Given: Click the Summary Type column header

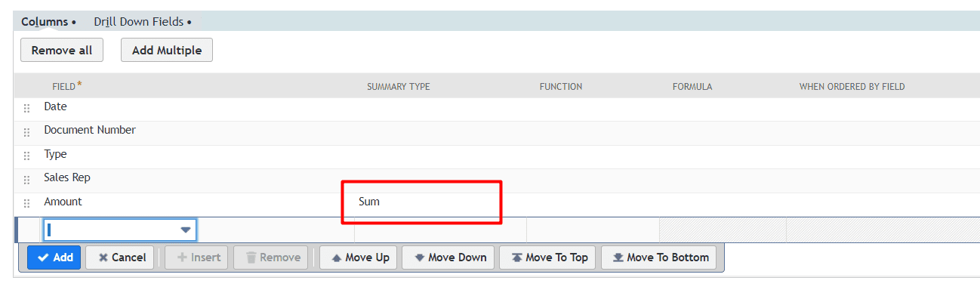Looking at the screenshot, I should (398, 87).
